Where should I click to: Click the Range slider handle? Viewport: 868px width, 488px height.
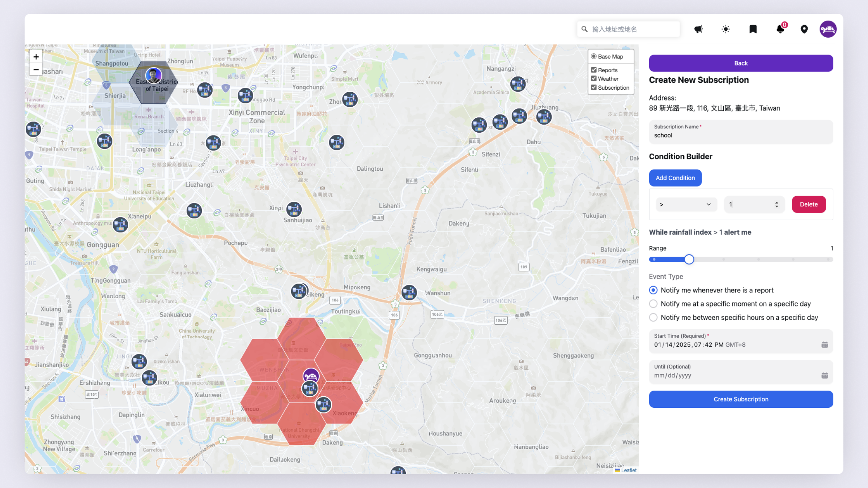[x=689, y=259]
